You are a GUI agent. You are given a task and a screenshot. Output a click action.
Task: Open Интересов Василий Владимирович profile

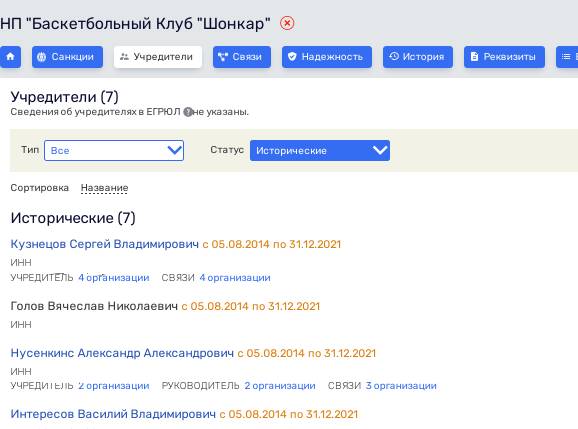point(113,414)
